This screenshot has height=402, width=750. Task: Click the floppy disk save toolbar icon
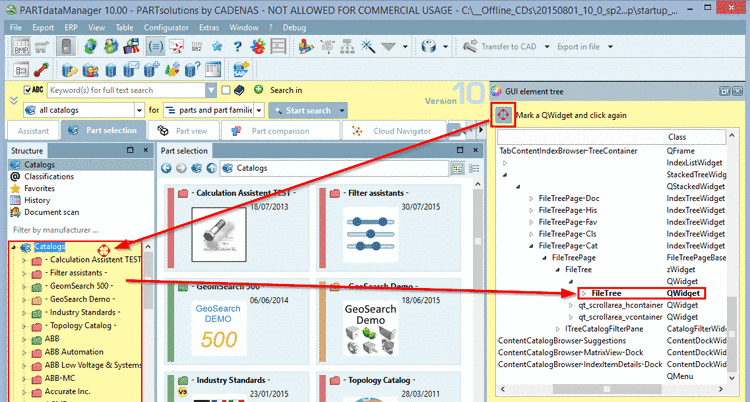pyautogui.click(x=131, y=46)
